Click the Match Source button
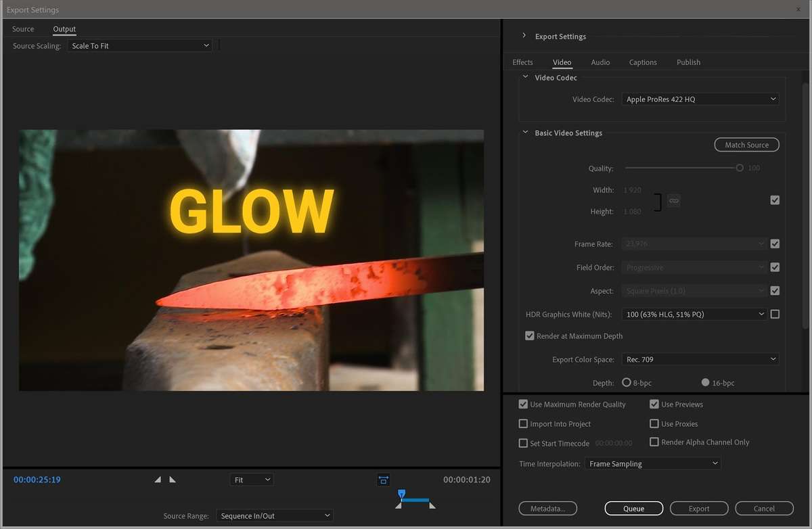Screen dimensions: 812x529 click(746, 144)
